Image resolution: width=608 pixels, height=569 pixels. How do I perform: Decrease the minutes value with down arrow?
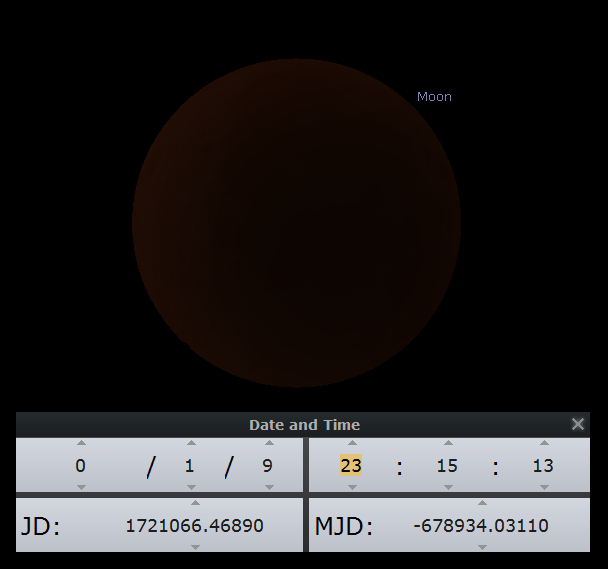[448, 487]
